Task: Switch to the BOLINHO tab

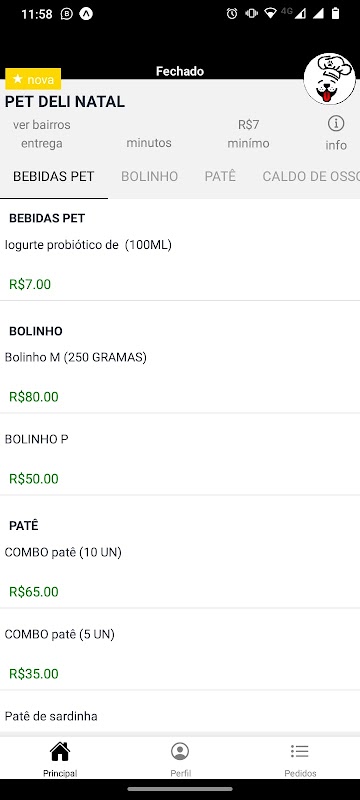Action: [149, 177]
